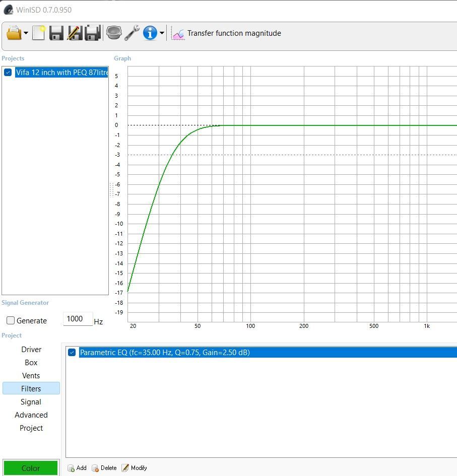Viewport: 457px width, 476px height.
Task: Open the graph type chart icon
Action: (178, 33)
